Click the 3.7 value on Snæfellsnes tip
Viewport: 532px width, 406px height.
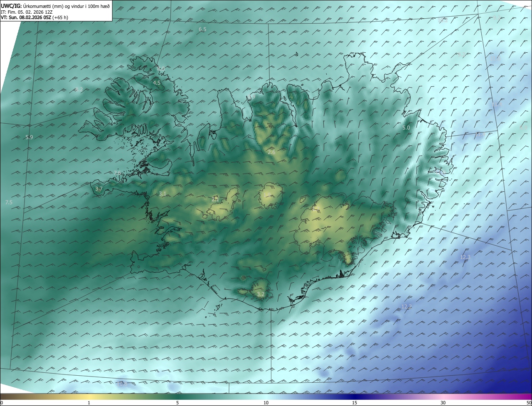coord(99,189)
